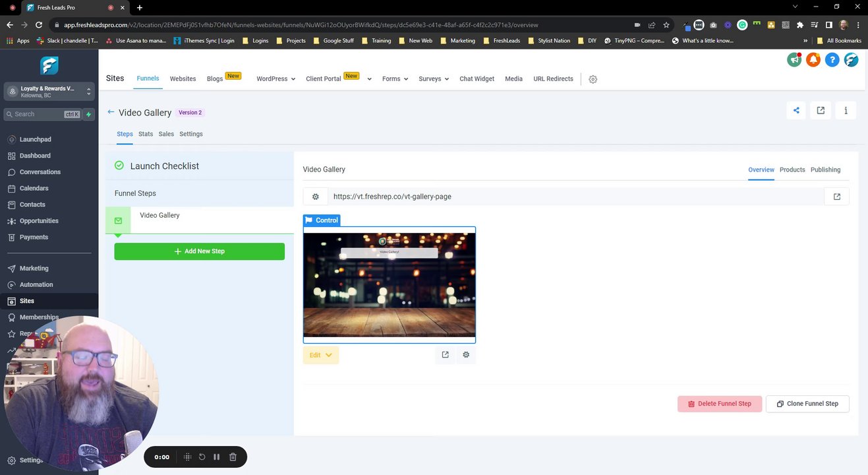Click Clone Funnel Step button
The image size is (868, 475).
(807, 404)
